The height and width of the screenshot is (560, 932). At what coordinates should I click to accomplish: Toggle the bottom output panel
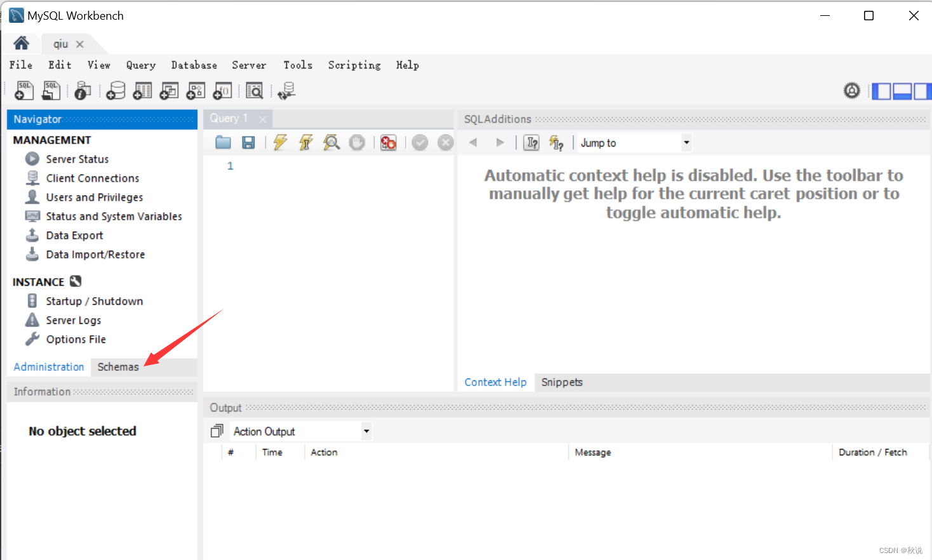[x=902, y=91]
